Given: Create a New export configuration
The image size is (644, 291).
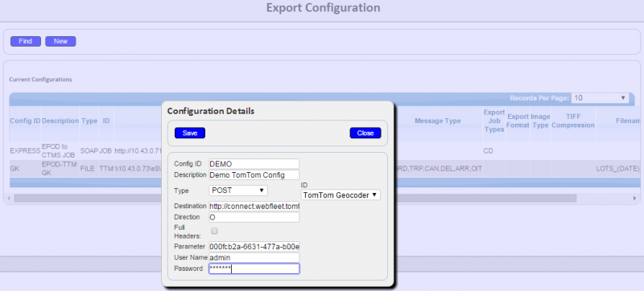Looking at the screenshot, I should click(60, 41).
